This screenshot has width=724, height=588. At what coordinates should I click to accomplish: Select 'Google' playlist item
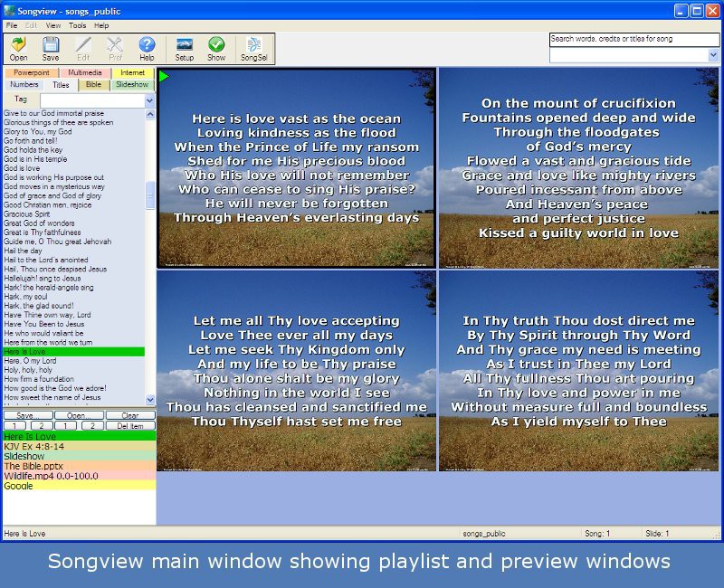[x=80, y=485]
